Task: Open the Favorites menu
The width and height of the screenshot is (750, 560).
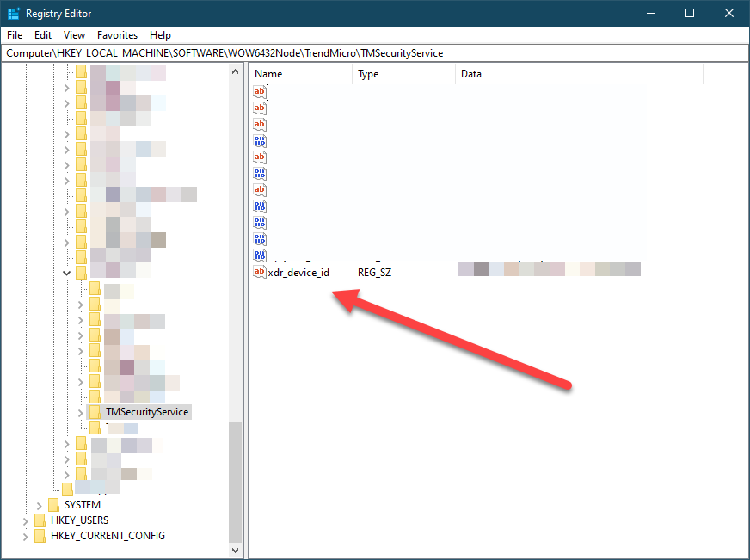Action: point(117,35)
